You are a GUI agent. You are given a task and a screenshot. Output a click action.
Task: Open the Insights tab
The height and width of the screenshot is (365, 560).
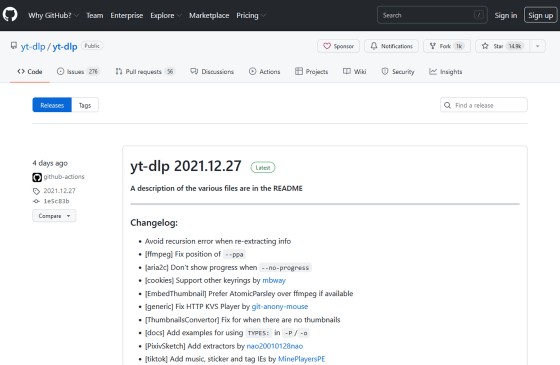click(x=445, y=71)
